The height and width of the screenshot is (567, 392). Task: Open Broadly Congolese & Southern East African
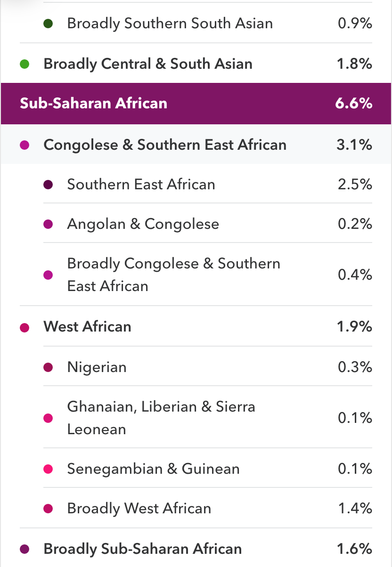tap(208, 275)
